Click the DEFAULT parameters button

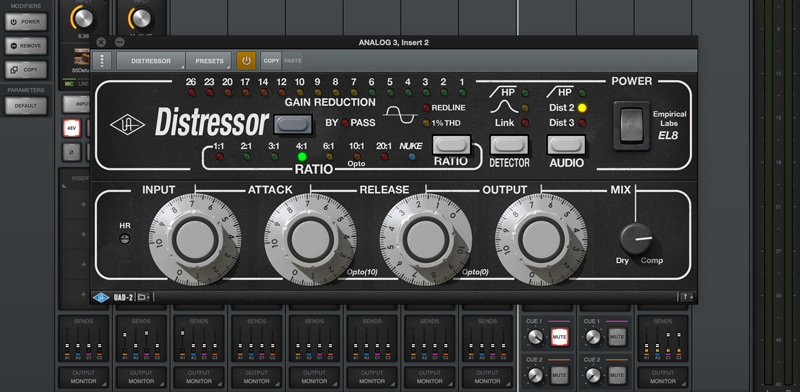tap(26, 106)
